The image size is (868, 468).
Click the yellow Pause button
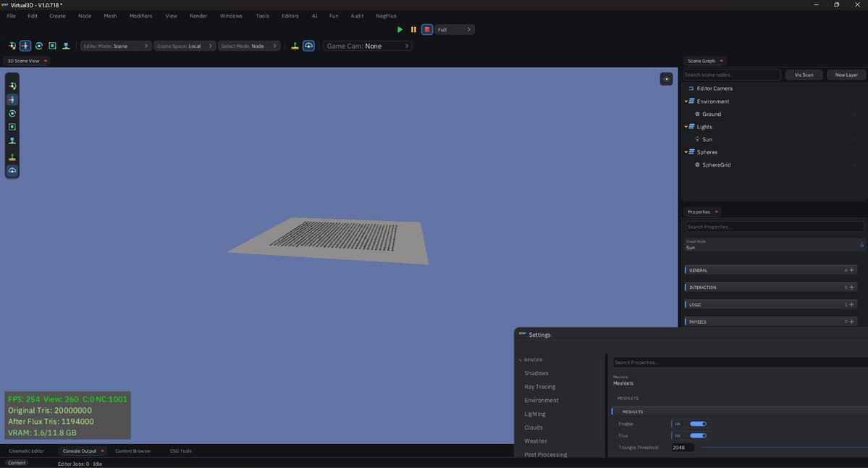tap(413, 30)
